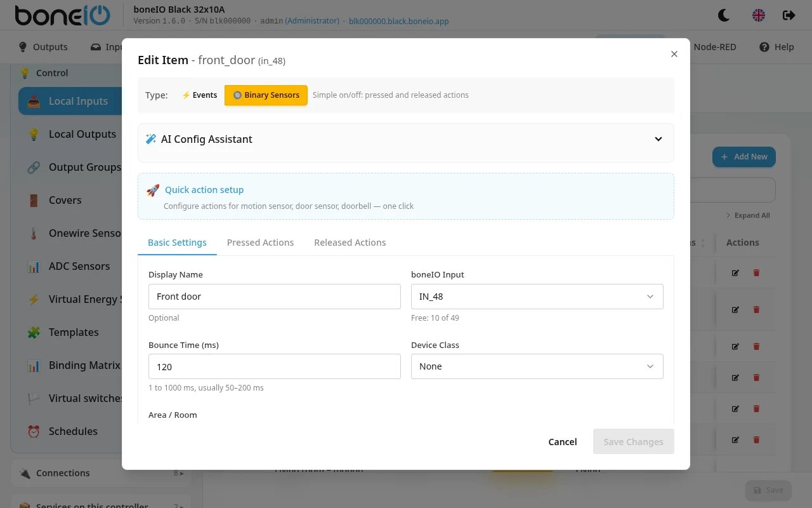Click the "Version 1.6.0" text in header
The width and height of the screenshot is (812, 508).
pyautogui.click(x=159, y=21)
